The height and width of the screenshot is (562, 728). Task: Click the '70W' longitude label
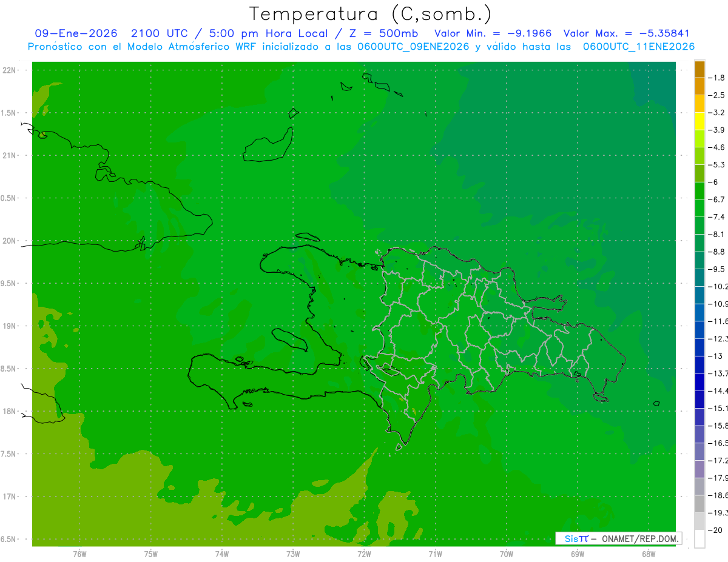point(506,554)
